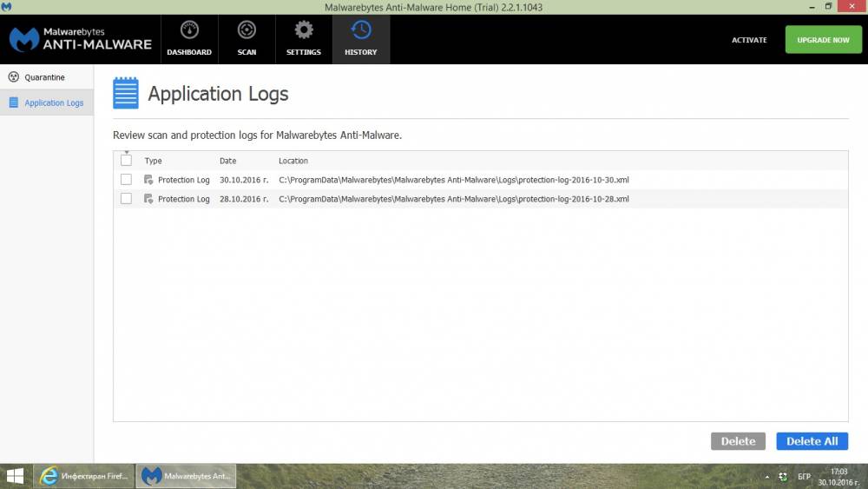Click the Delete All button
The height and width of the screenshot is (489, 868).
coord(812,441)
